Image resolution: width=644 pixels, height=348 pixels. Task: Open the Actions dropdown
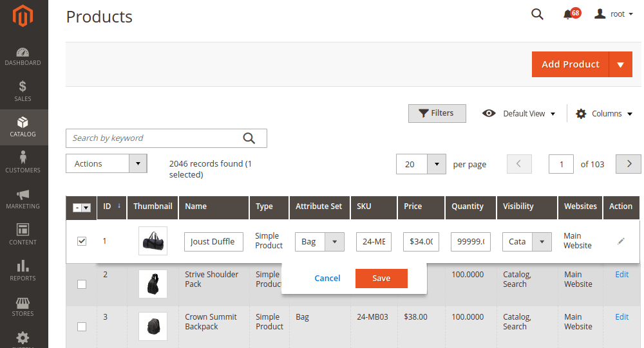106,164
